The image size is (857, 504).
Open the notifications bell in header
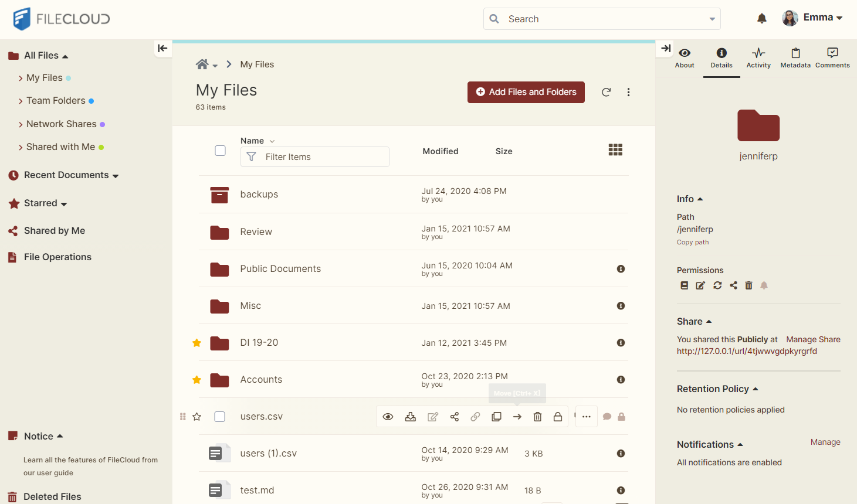(762, 19)
